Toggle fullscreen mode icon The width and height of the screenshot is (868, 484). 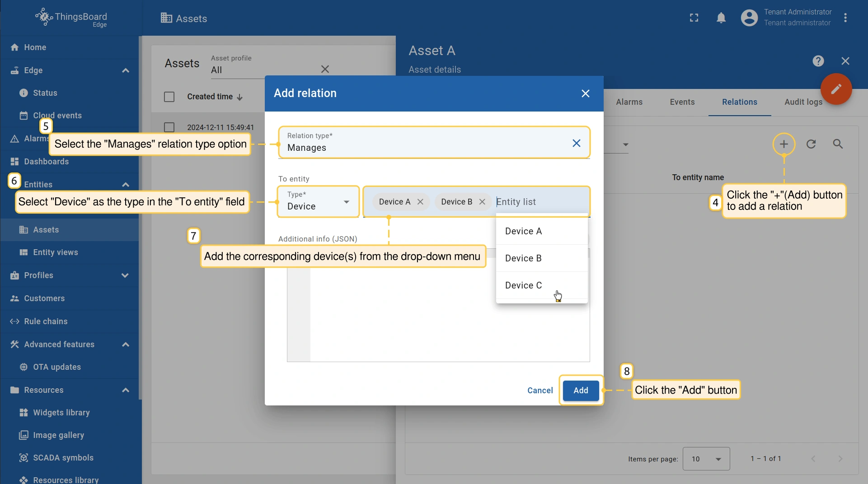point(694,18)
